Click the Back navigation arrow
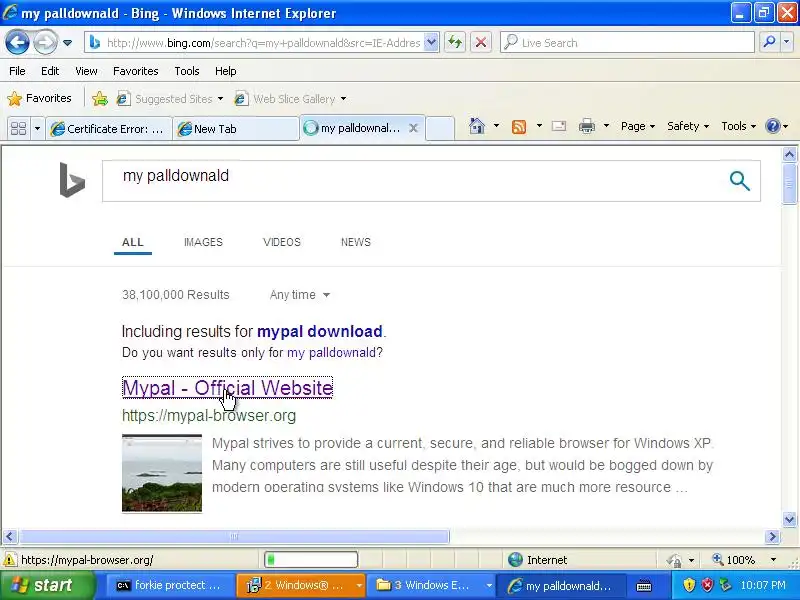 (x=17, y=43)
